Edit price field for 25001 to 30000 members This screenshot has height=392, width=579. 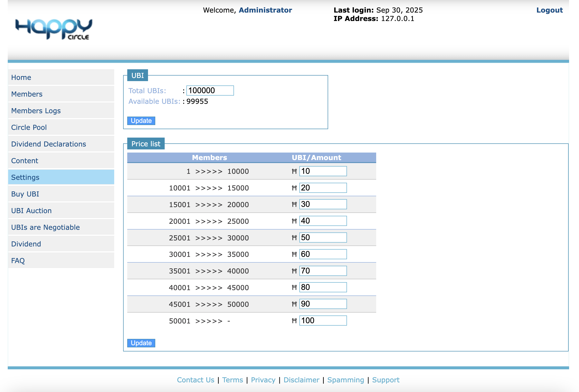323,238
